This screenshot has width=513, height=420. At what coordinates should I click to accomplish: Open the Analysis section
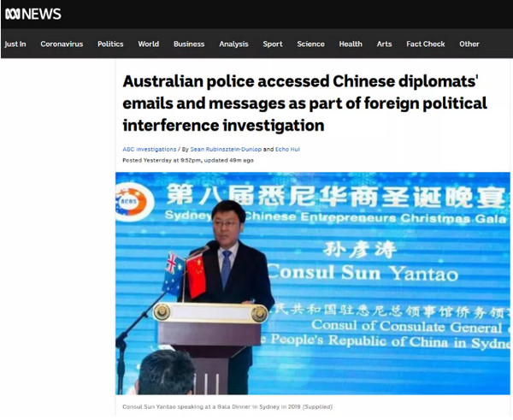coord(233,44)
